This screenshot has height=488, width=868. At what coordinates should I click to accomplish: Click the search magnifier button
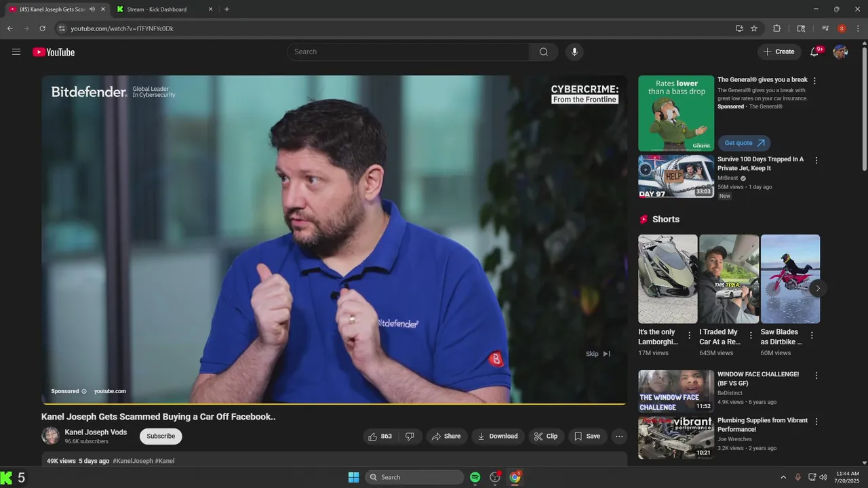[x=544, y=52]
